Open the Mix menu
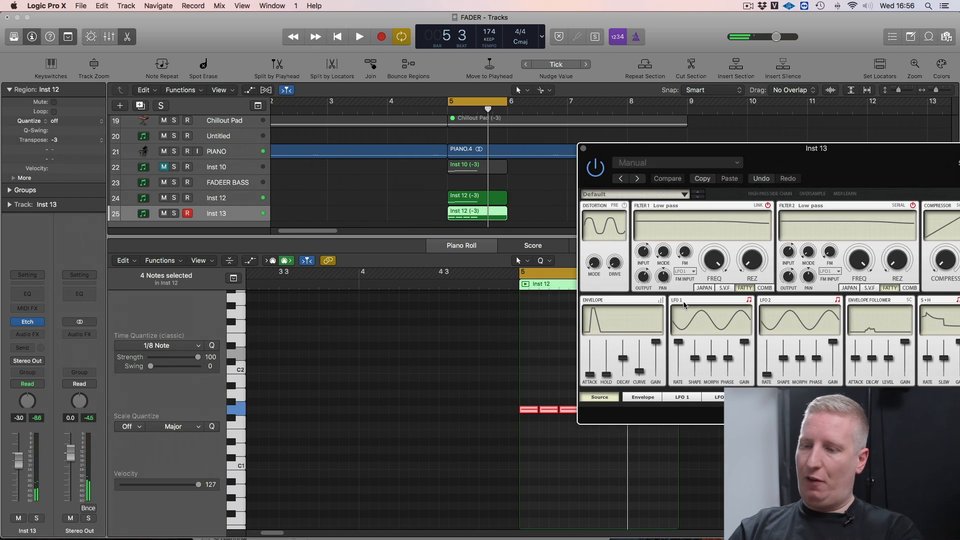Viewport: 960px width, 540px height. pyautogui.click(x=219, y=6)
